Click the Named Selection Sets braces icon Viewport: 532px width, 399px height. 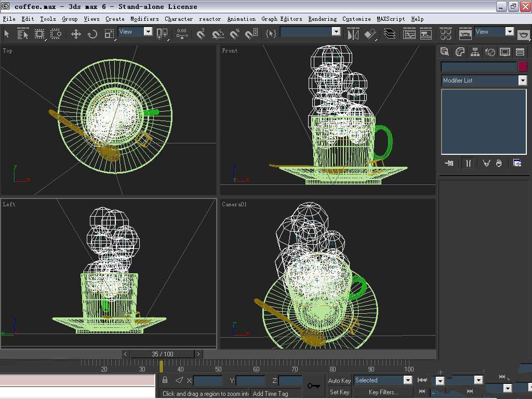coord(271,34)
